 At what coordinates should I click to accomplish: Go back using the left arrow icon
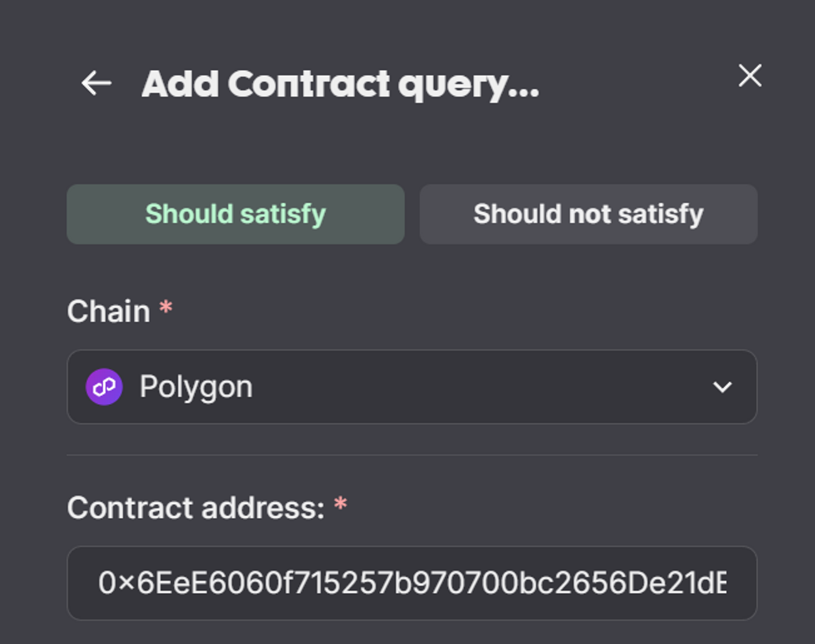96,83
